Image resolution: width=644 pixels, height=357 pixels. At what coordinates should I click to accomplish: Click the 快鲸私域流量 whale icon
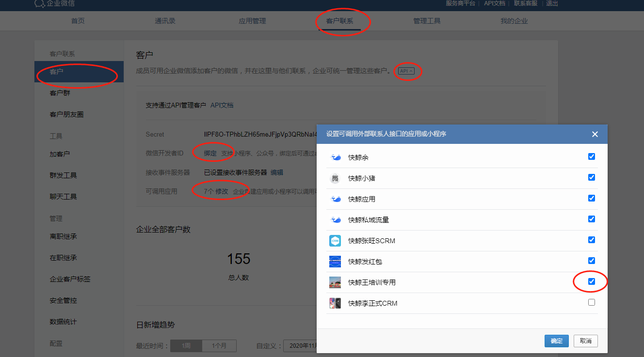click(x=335, y=220)
